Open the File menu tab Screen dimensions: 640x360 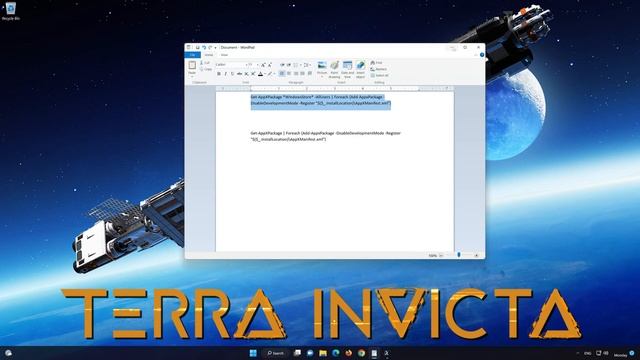pos(193,55)
